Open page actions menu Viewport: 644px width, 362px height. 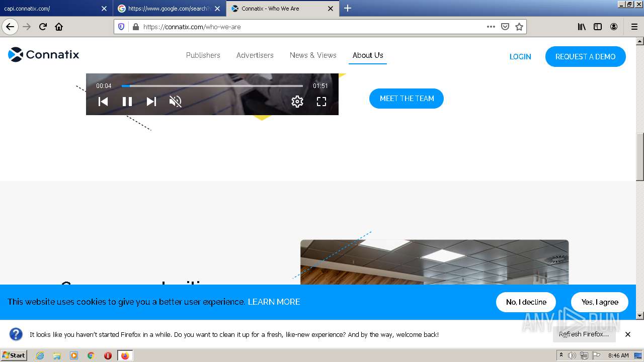[x=491, y=27]
